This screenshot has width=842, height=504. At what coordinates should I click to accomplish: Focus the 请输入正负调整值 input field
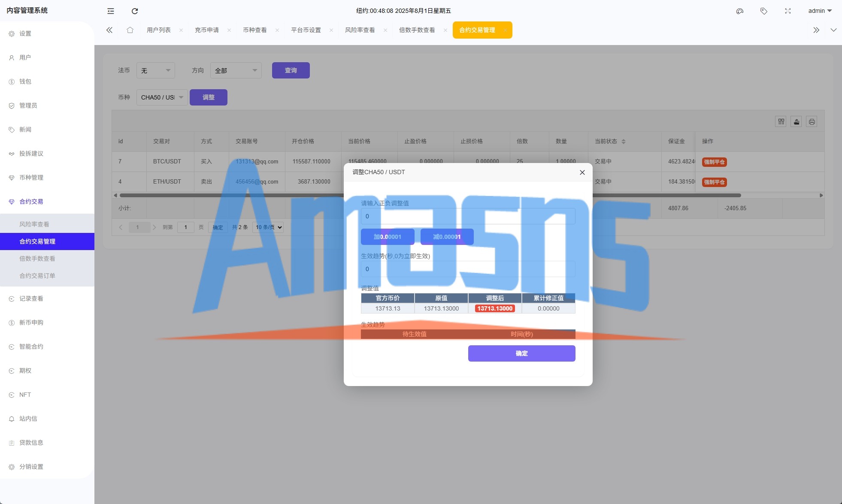pos(468,216)
